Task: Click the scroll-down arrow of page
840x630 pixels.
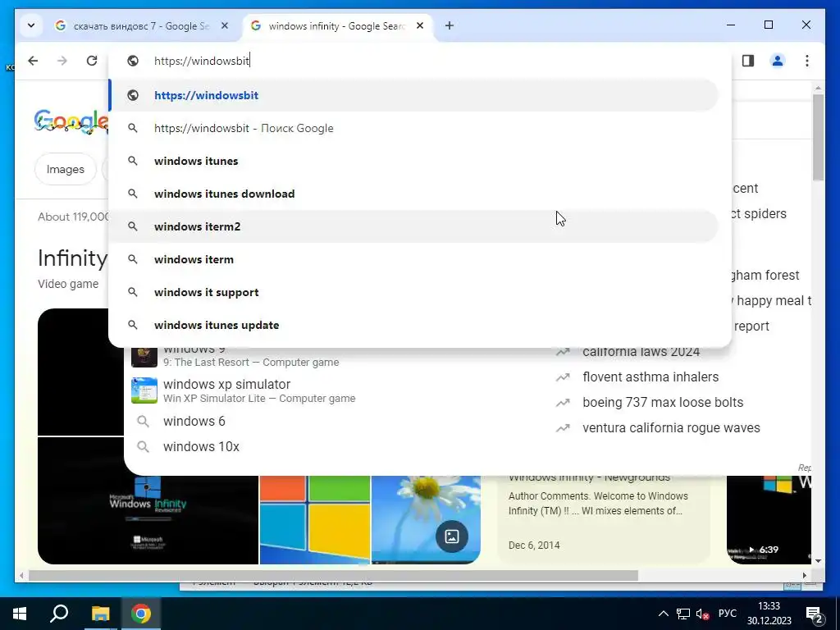Action: [x=818, y=561]
